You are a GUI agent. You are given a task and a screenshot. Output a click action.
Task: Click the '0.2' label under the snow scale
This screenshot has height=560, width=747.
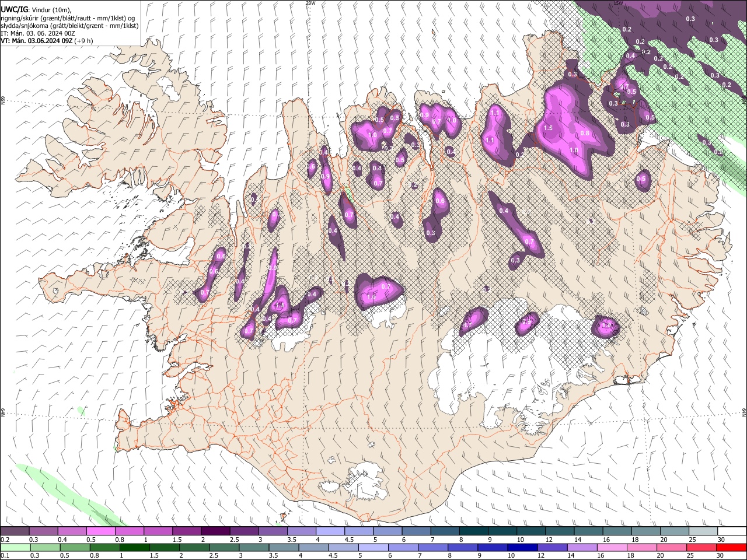point(4,539)
